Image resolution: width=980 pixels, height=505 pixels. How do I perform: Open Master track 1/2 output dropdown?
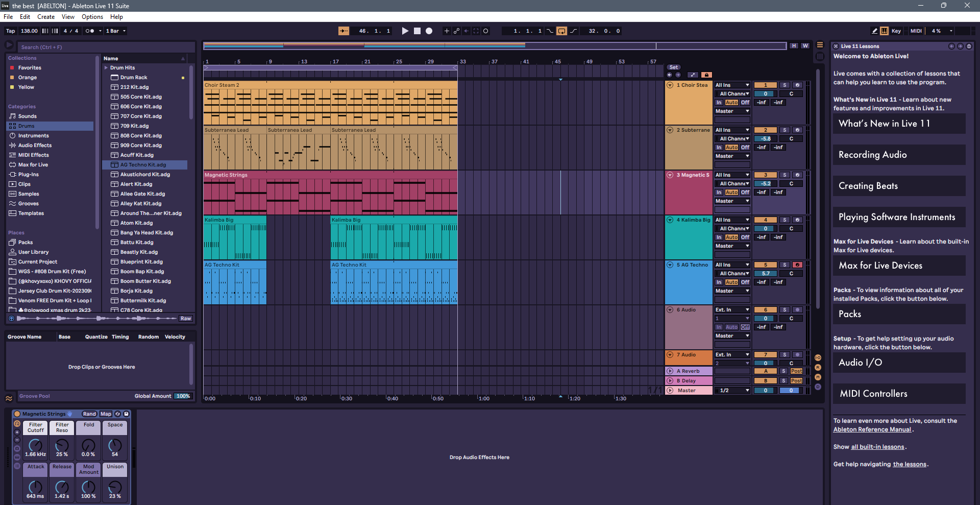tap(732, 391)
